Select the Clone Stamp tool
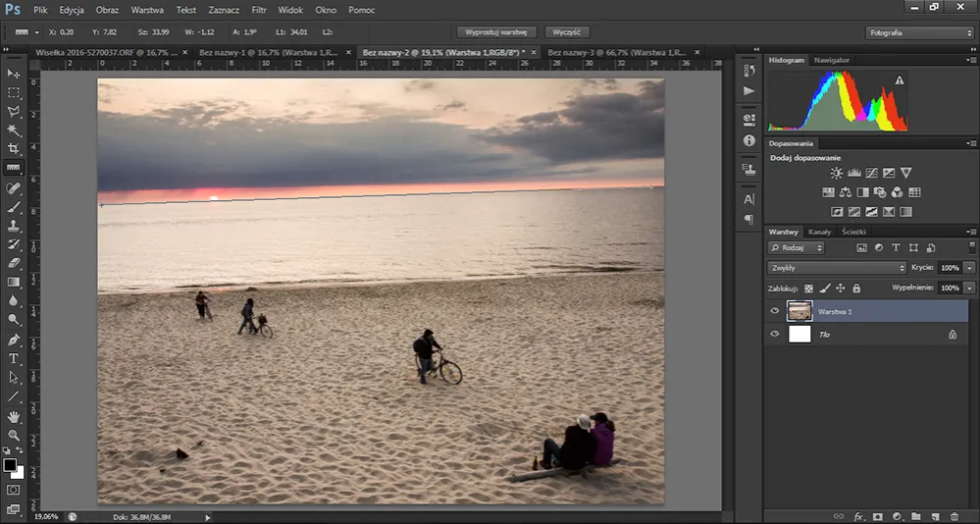The height and width of the screenshot is (524, 980). click(13, 226)
